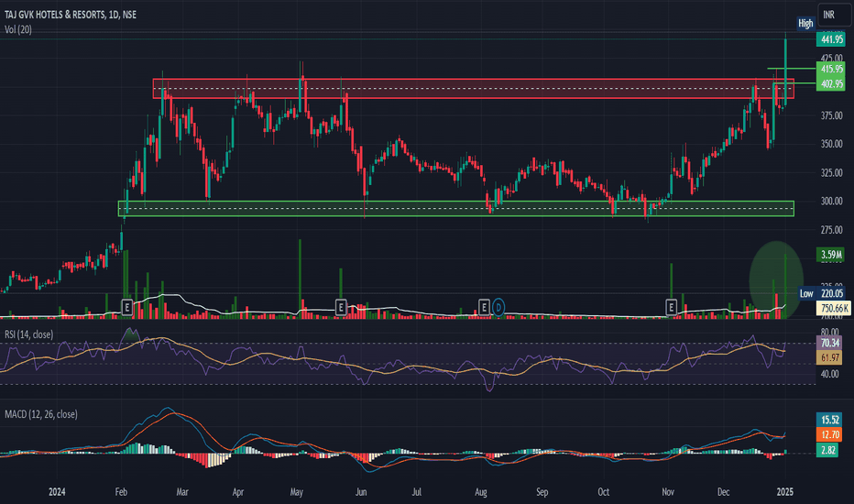Select the RSI (14, close) indicator legend
854x504 pixels.
29,334
